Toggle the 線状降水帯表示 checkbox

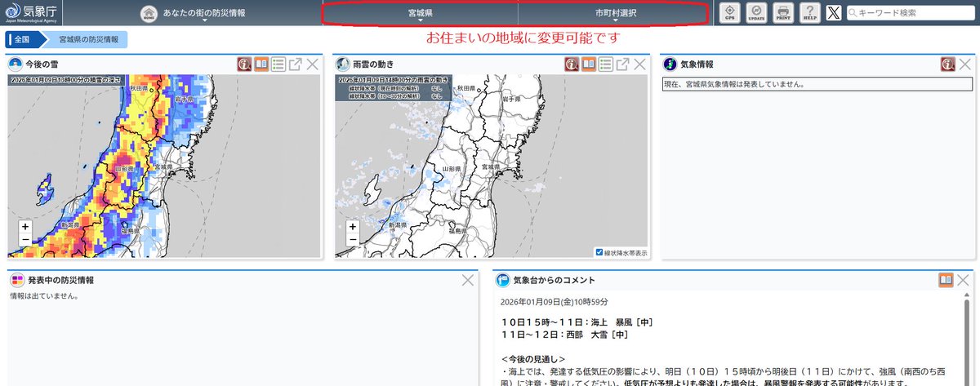(599, 252)
